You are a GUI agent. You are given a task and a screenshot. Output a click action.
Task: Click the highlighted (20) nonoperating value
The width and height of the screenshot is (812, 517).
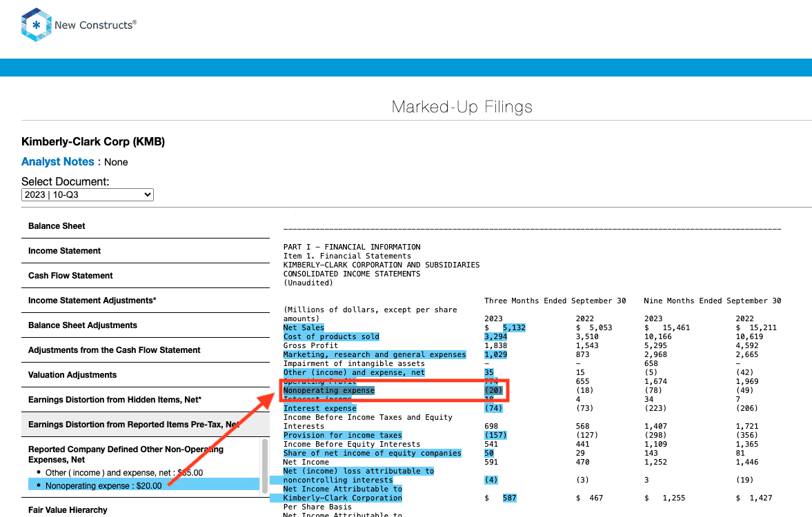click(x=493, y=390)
